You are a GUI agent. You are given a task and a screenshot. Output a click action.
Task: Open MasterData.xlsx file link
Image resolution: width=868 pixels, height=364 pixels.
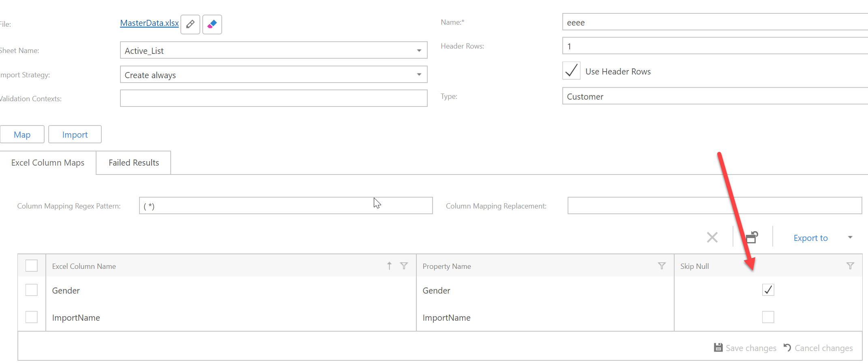pos(149,23)
